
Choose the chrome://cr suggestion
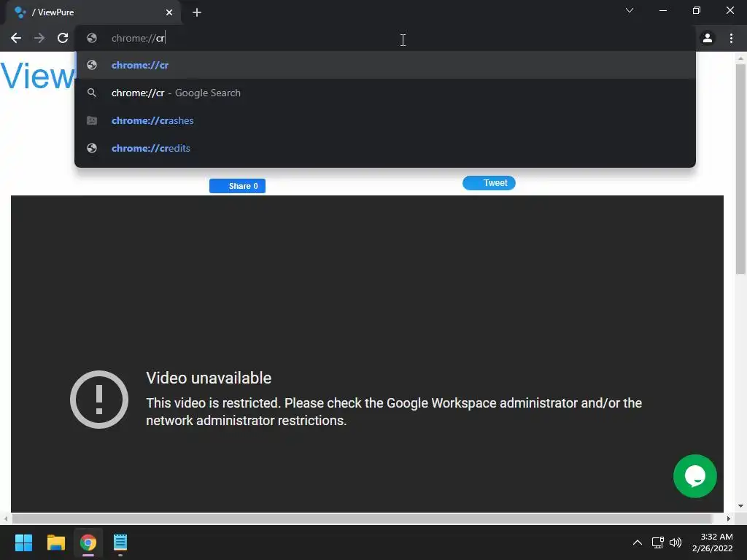[385, 65]
